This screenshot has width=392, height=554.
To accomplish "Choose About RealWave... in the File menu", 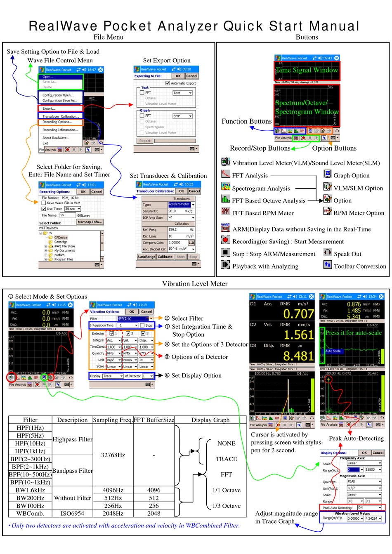I will click(x=56, y=138).
